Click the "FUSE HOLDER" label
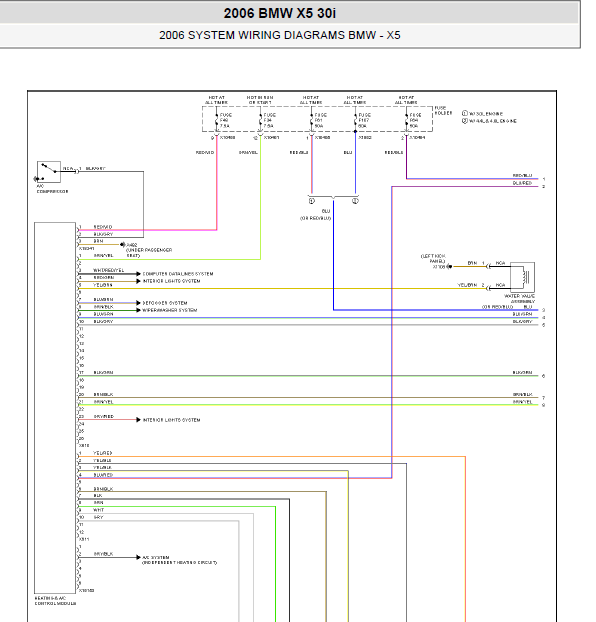 [x=443, y=110]
